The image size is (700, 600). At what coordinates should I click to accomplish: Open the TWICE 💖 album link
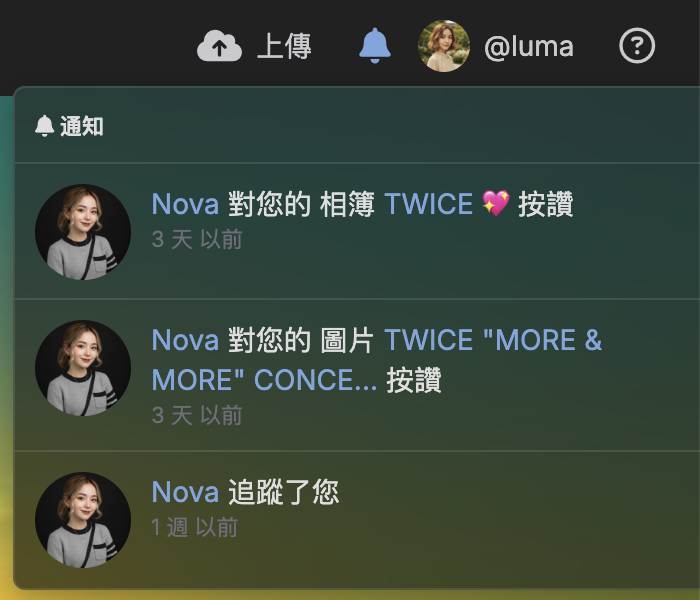(446, 204)
